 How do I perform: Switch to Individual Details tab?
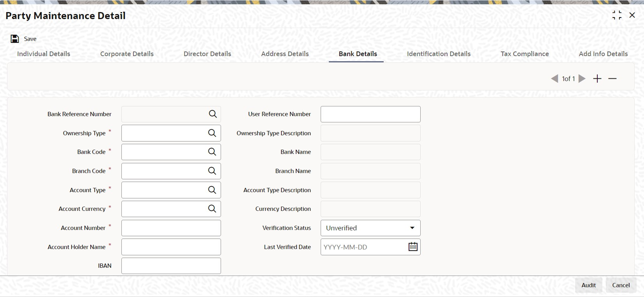pyautogui.click(x=44, y=54)
